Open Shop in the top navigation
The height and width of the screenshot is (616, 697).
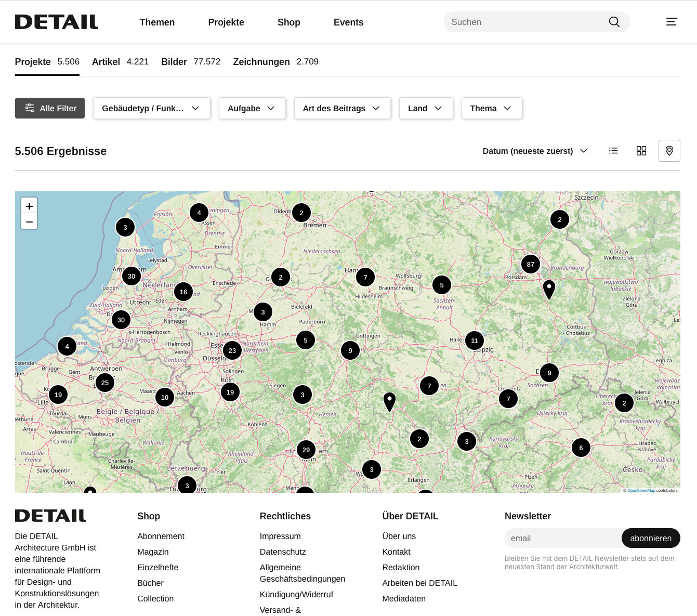point(289,22)
